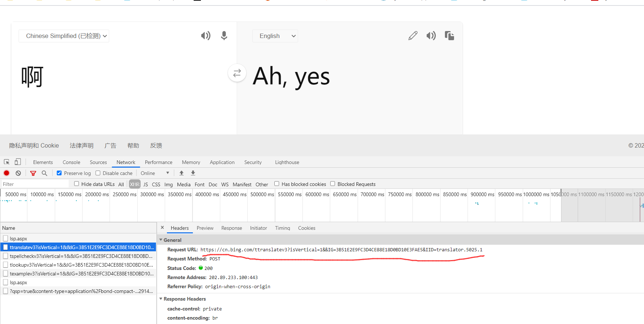Filter requests by WS type
The height and width of the screenshot is (324, 644).
[225, 184]
